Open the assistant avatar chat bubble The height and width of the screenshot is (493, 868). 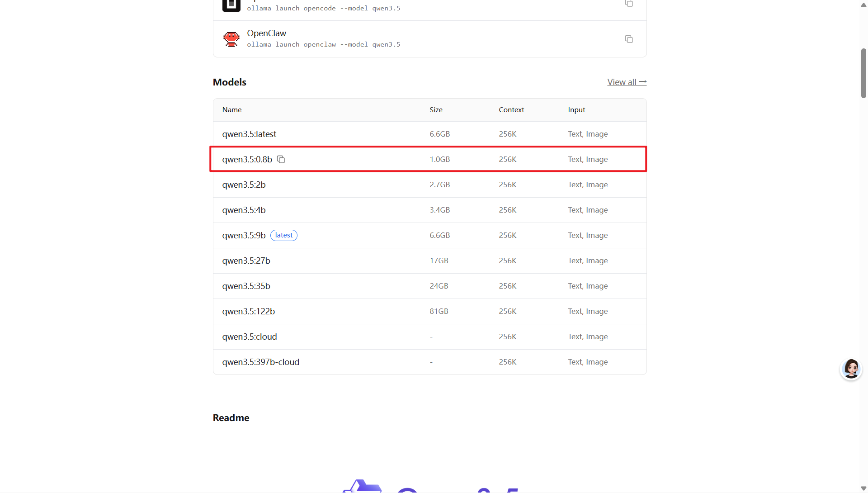tap(851, 369)
